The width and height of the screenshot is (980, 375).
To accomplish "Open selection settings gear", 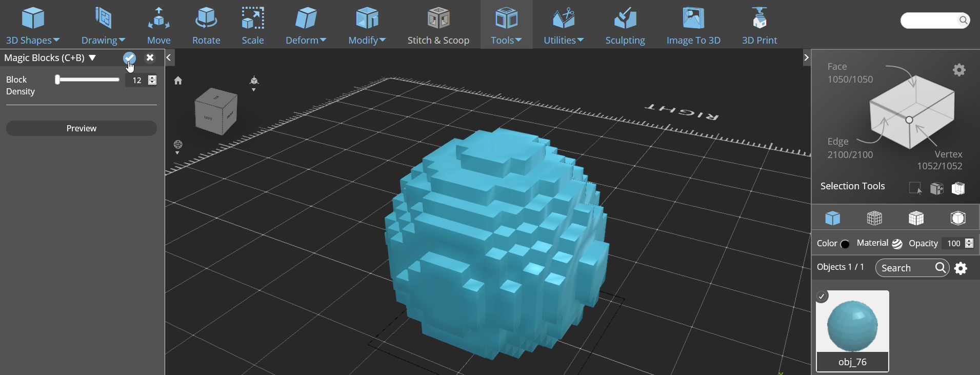I will 959,70.
